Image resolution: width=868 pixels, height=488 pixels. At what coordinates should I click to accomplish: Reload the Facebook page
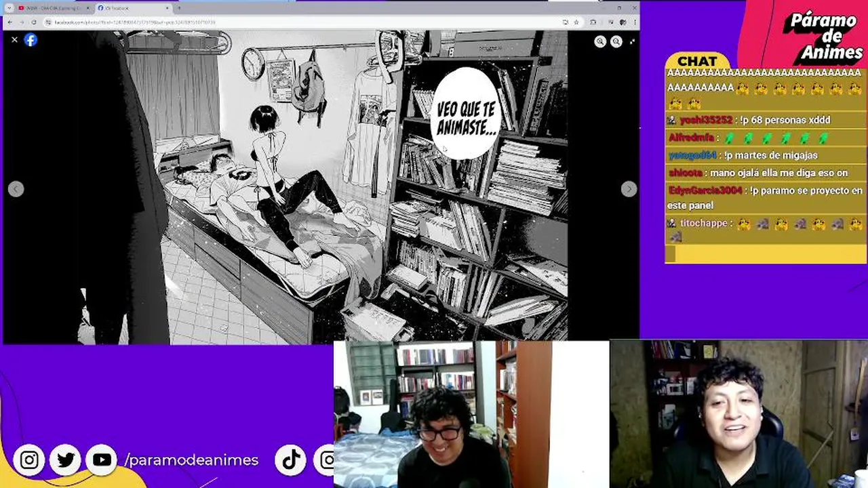33,22
